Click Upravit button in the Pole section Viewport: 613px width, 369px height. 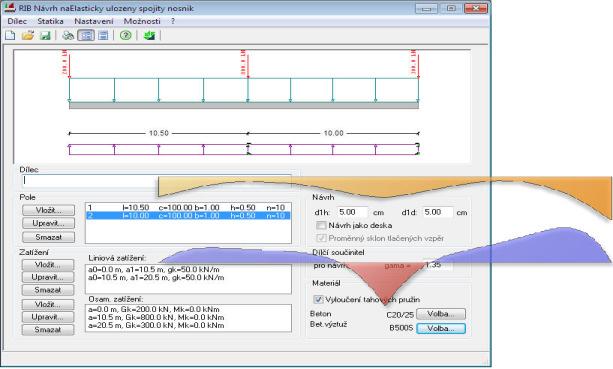pyautogui.click(x=48, y=223)
